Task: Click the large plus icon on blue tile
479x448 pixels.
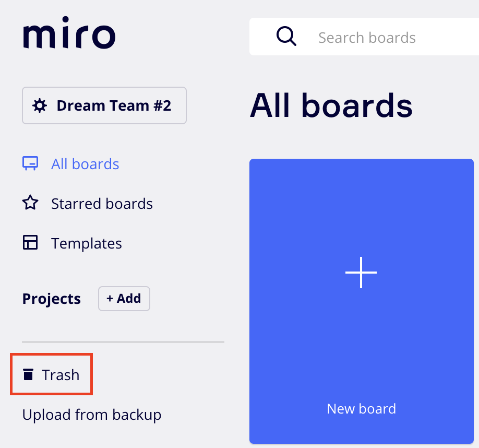Action: (x=361, y=272)
